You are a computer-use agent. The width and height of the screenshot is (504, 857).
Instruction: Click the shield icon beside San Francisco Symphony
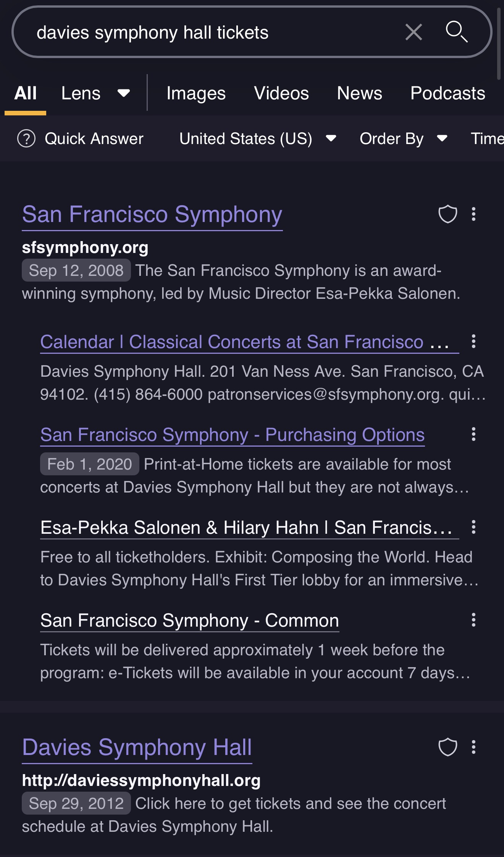[x=447, y=214]
